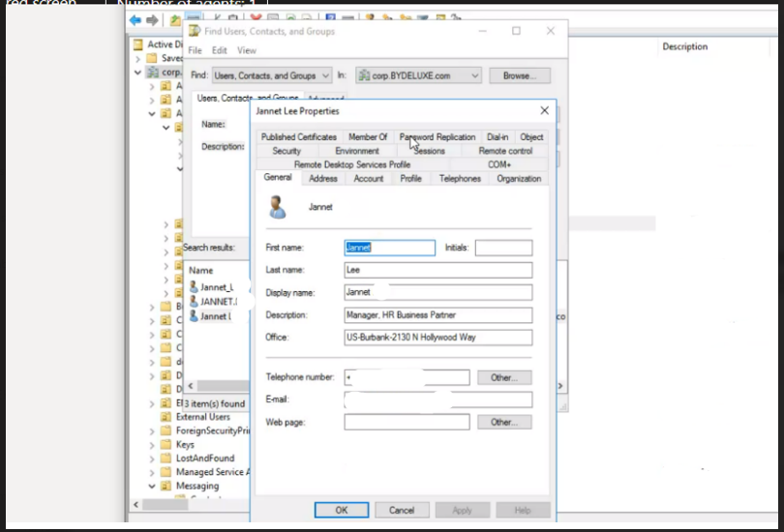Click the LostAndFound folder icon
784x532 pixels.
[x=166, y=458]
